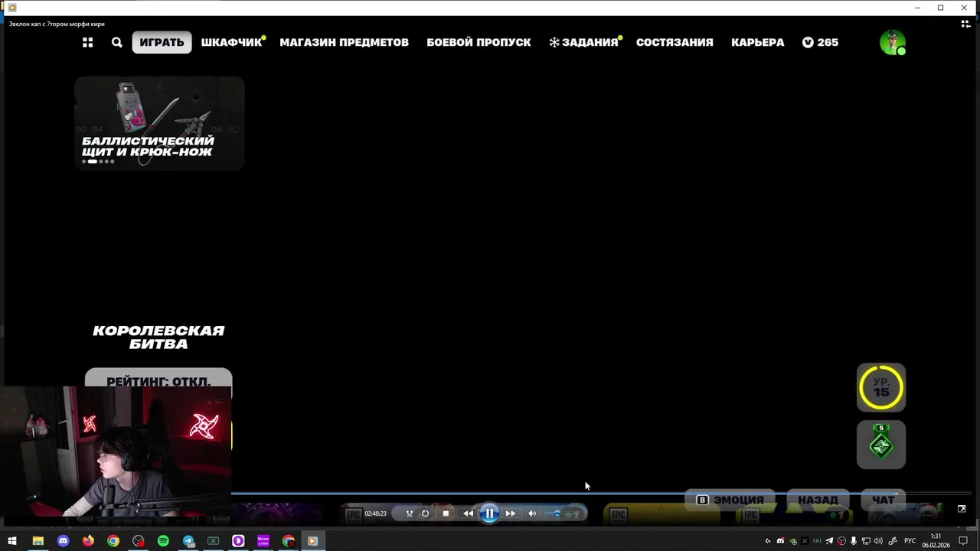Open the БОЕВОЙ ПРОПУСК tab
Screen dimensions: 980x551
click(479, 42)
